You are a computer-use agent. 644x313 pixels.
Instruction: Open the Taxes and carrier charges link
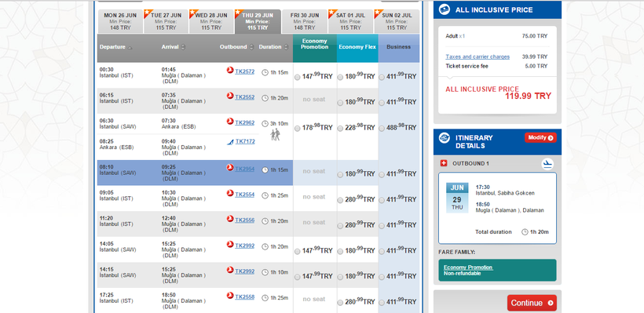(478, 57)
